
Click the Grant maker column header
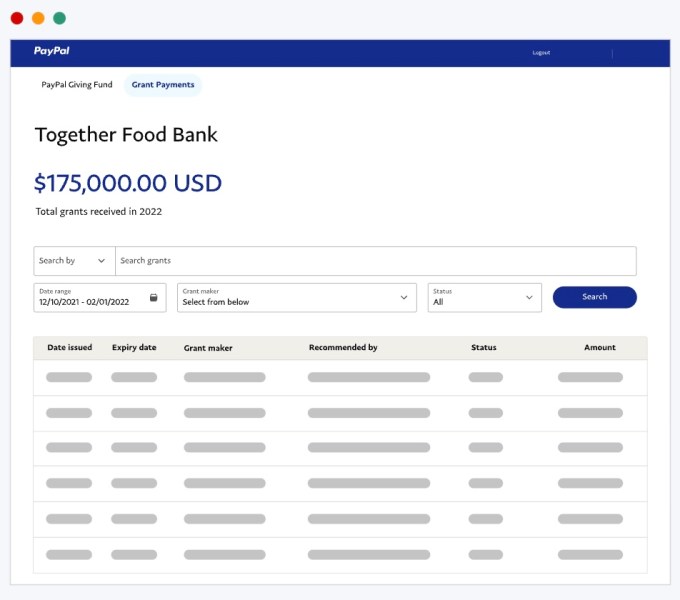(208, 348)
